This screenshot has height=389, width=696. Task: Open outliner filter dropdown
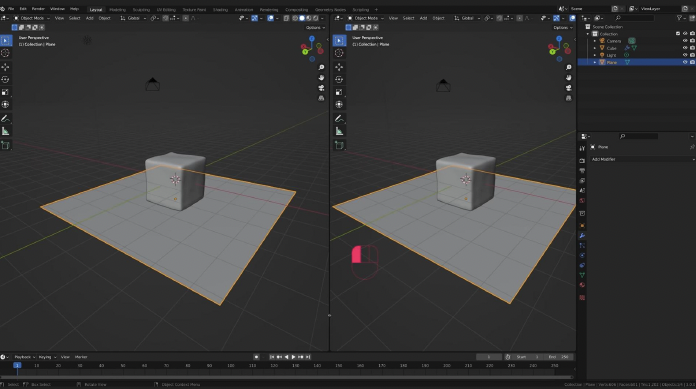[681, 18]
